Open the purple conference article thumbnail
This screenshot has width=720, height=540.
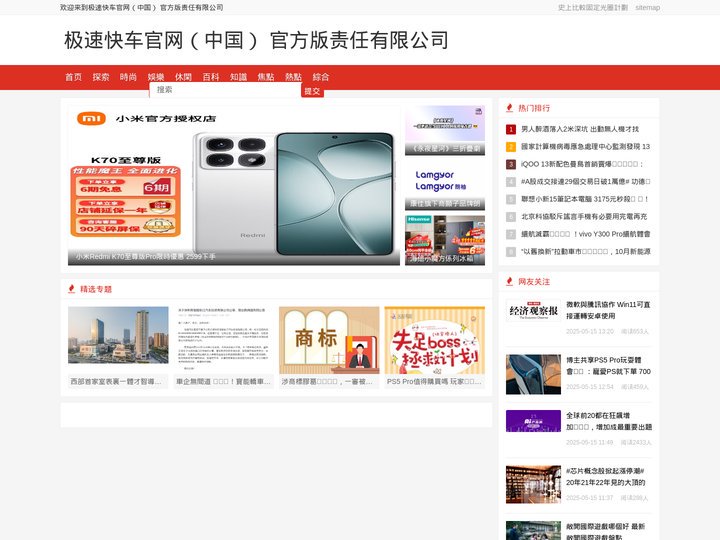[533, 421]
